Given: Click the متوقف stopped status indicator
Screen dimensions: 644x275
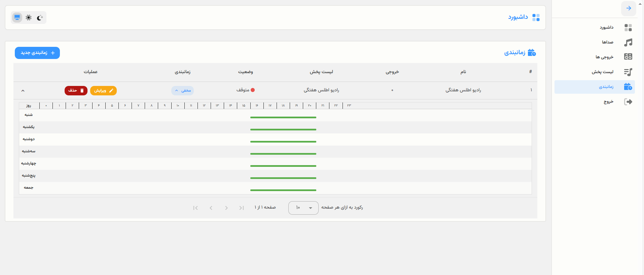Looking at the screenshot, I should (246, 90).
